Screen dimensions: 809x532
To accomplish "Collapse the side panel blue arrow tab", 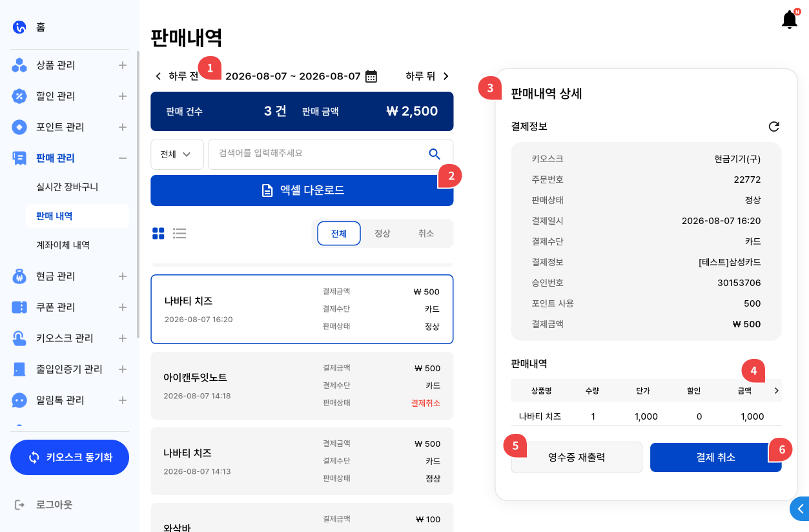I will 800,509.
